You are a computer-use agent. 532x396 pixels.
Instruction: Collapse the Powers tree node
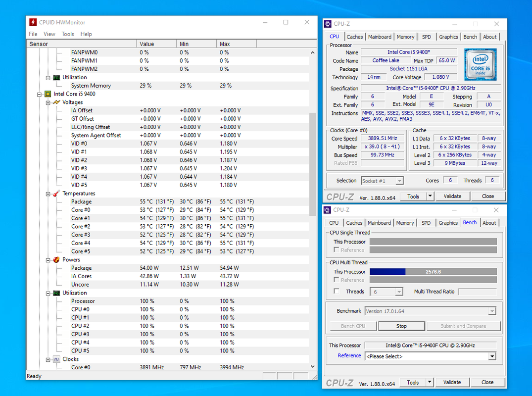(48, 260)
